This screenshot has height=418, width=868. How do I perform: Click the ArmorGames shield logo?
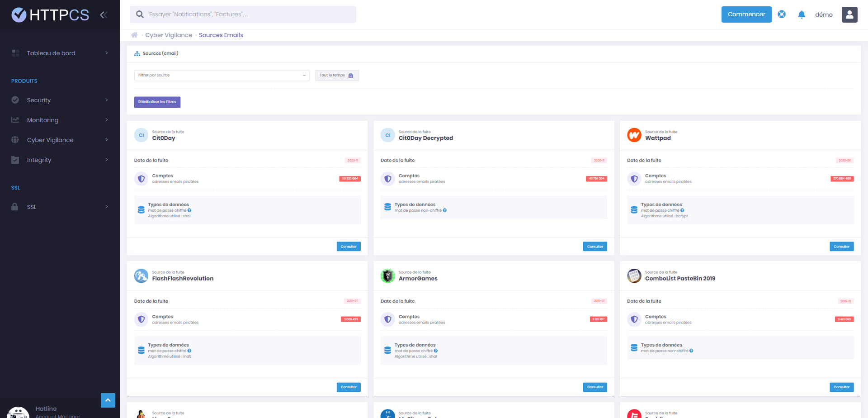(x=387, y=276)
